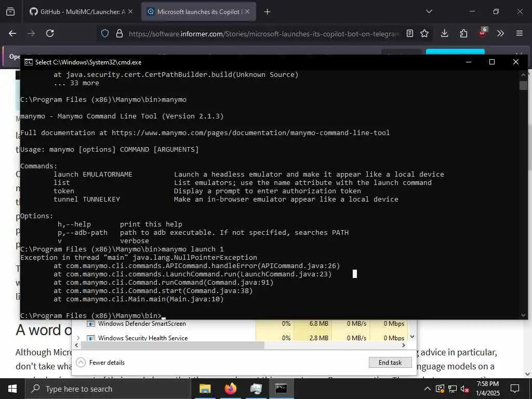Screen dimensions: 532x399
Task: Click the cmd.exe vertical scrollbar thumb
Action: pos(523,85)
